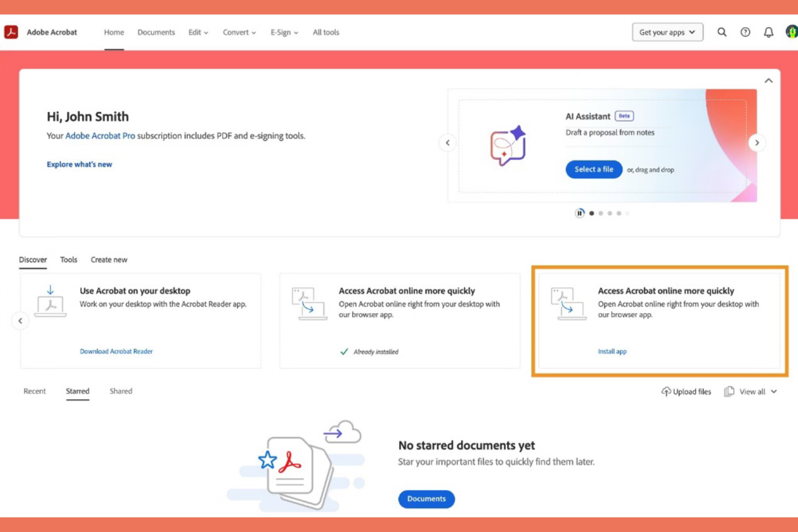The width and height of the screenshot is (798, 532).
Task: Click 'Draft a proposal from notes' text
Action: click(x=610, y=133)
